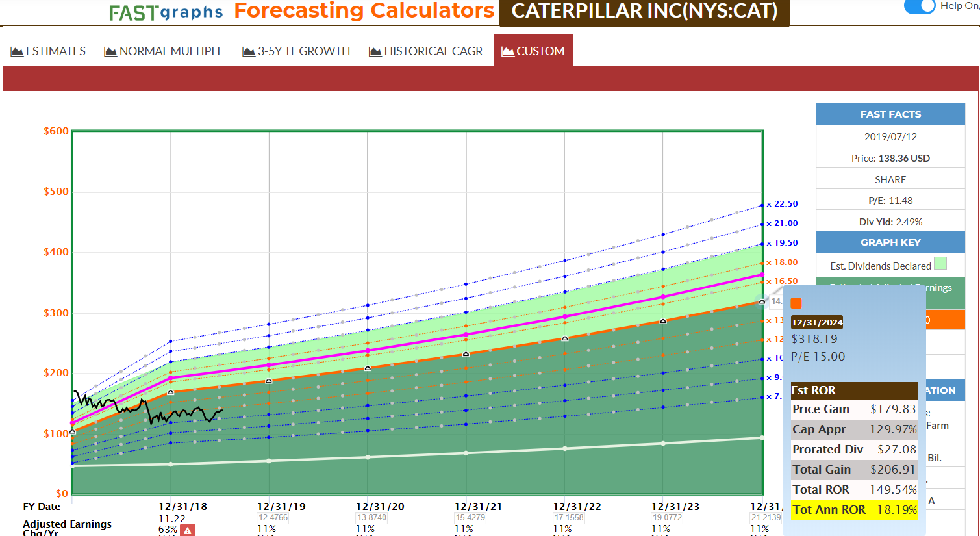Switch to NORMAL MULTIPLE tab

tap(164, 51)
